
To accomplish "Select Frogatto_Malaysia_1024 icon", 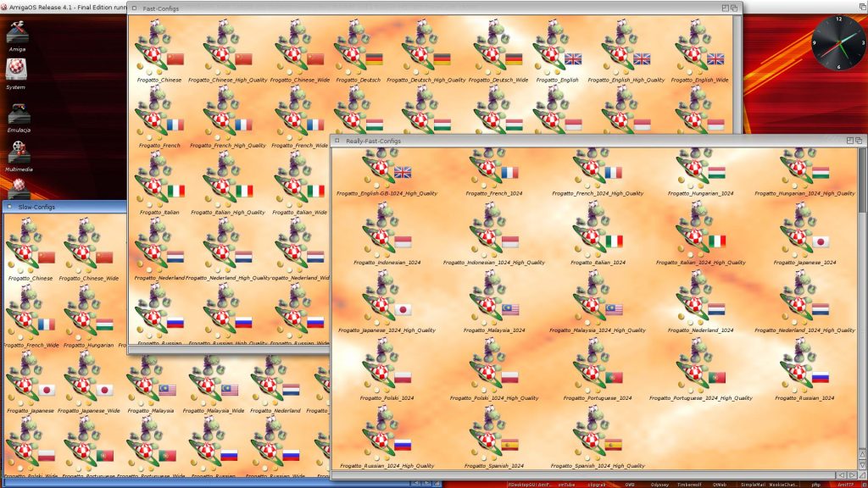I will coord(494,302).
